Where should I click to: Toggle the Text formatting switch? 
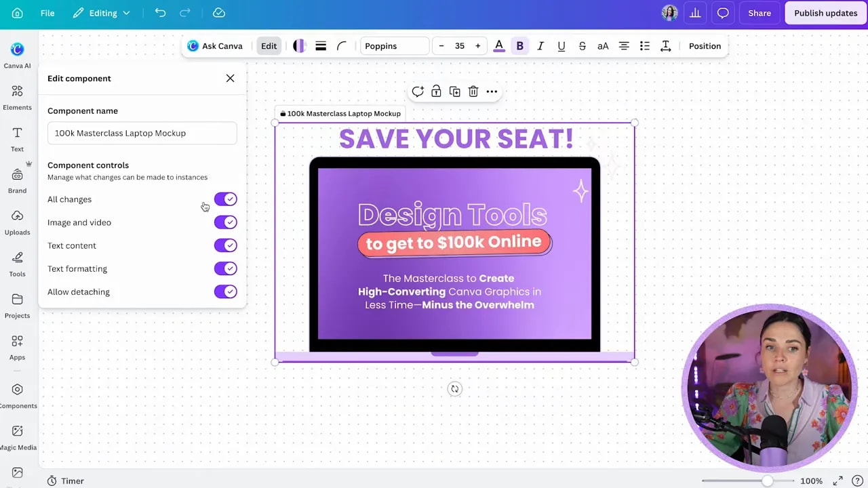[225, 268]
